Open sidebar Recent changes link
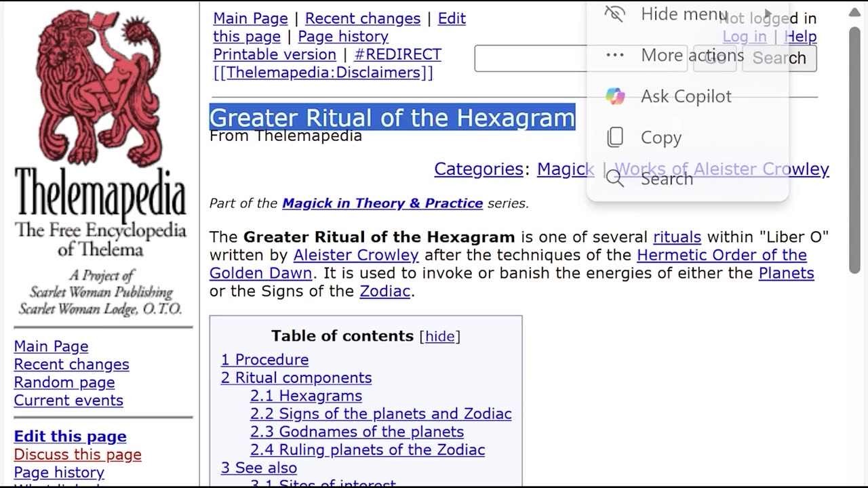This screenshot has height=488, width=868. point(71,365)
